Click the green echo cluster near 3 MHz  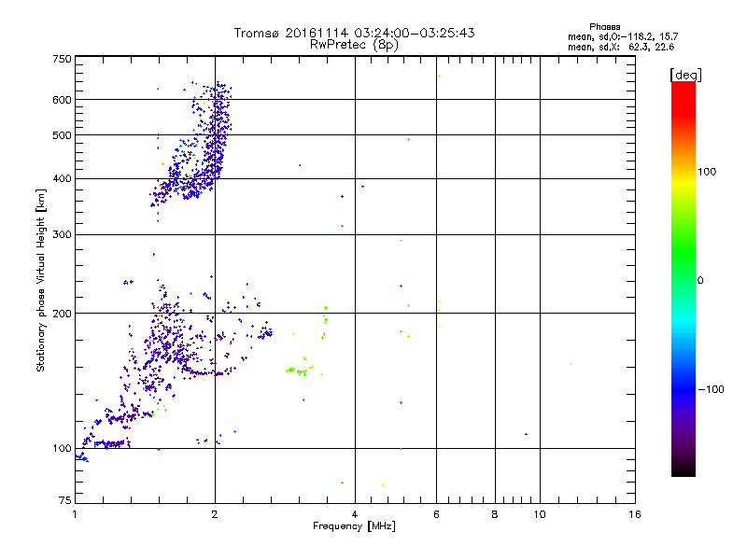300,370
